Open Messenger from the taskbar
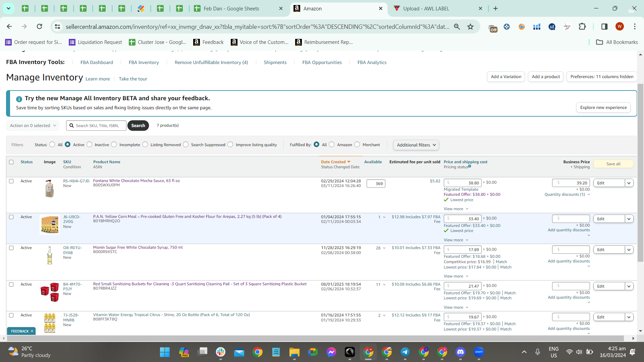 tap(331, 352)
